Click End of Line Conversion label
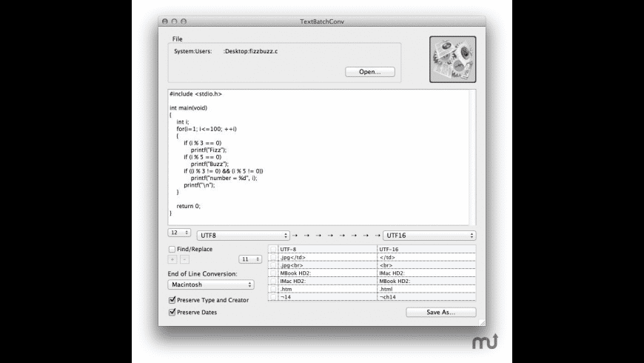The width and height of the screenshot is (644, 363). [203, 274]
